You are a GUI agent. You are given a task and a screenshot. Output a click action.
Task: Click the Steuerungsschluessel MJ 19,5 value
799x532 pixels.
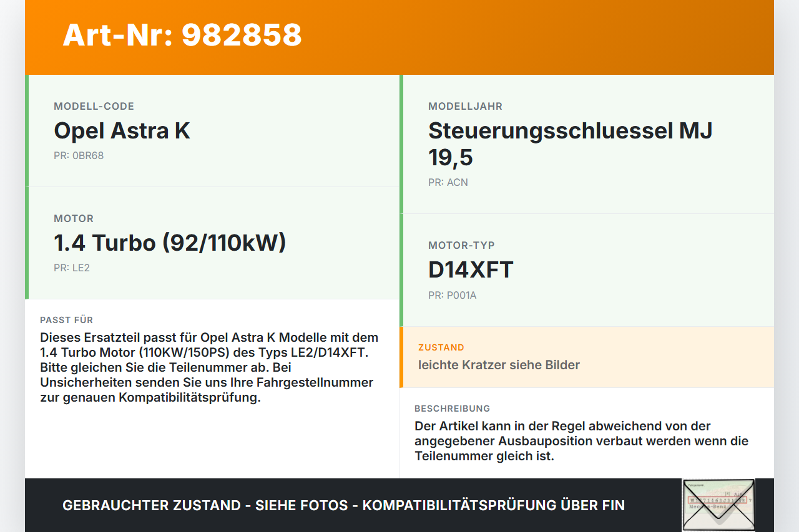pyautogui.click(x=569, y=144)
